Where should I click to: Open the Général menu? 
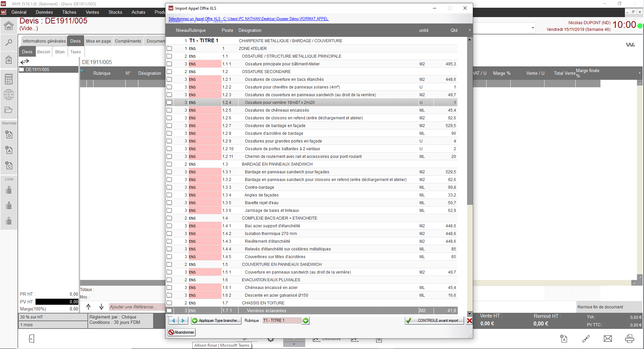click(19, 12)
